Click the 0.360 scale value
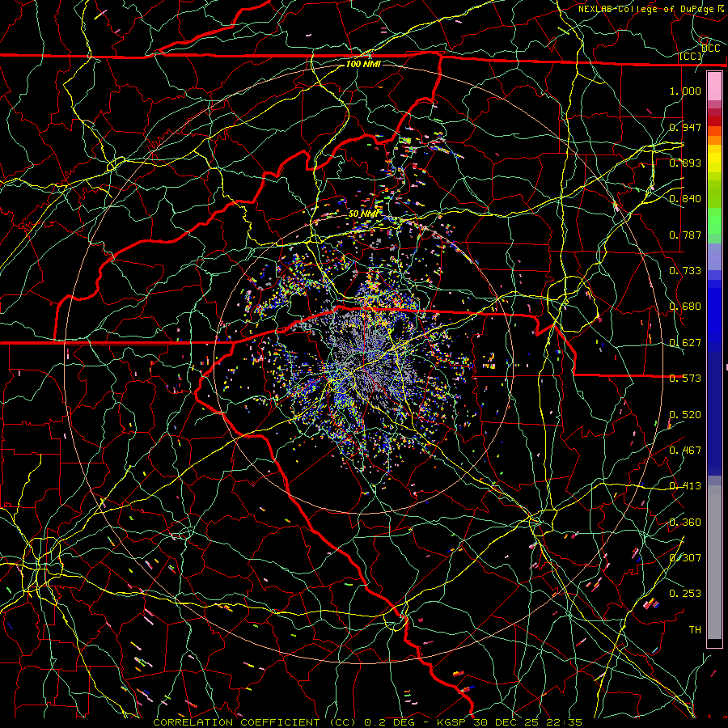Screen dimensions: 728x728 (x=685, y=523)
